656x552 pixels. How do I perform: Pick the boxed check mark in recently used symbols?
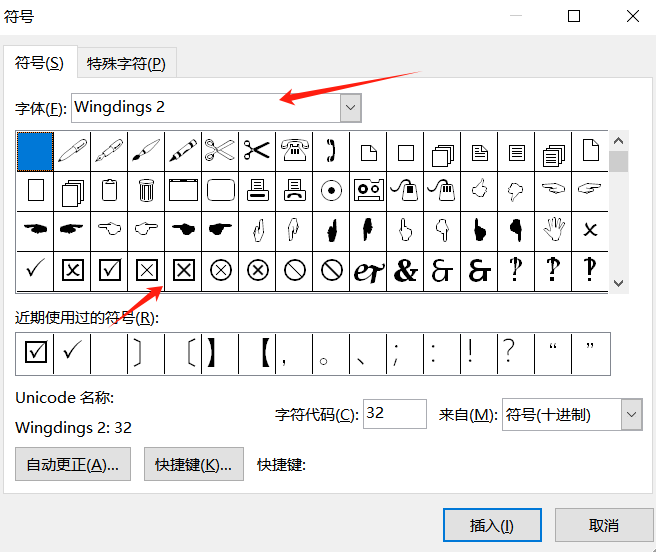[x=35, y=354]
